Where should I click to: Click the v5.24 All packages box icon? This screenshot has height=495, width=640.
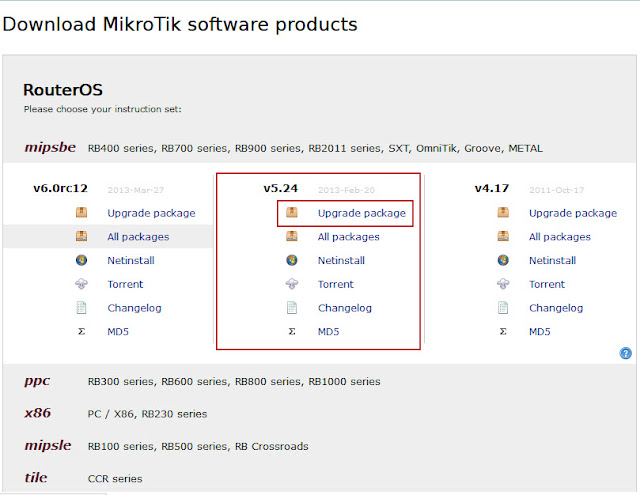click(292, 236)
